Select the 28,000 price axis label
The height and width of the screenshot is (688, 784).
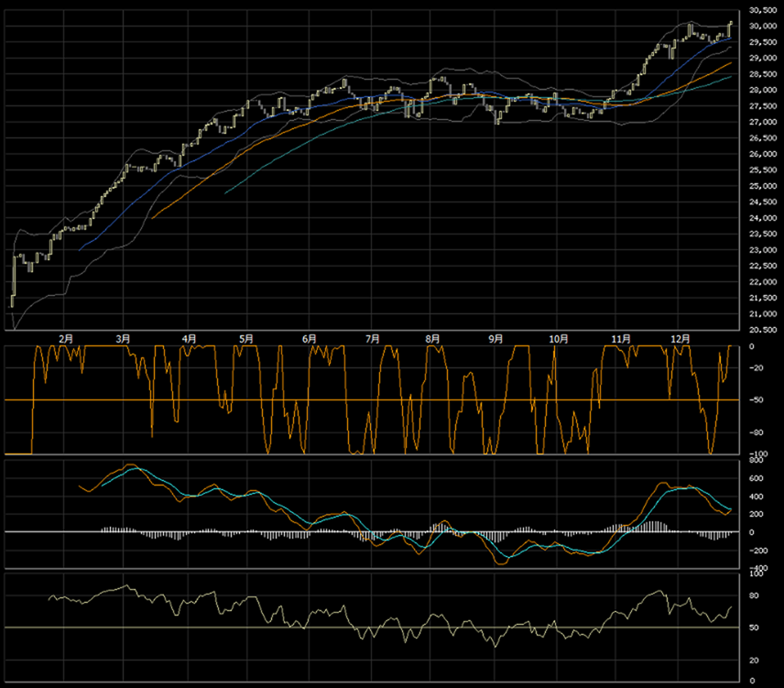[763, 90]
